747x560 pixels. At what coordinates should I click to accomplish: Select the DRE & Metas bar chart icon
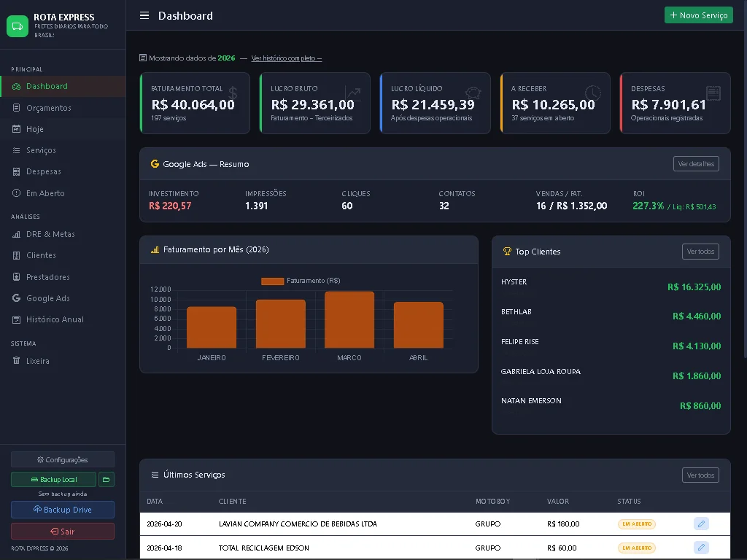pyautogui.click(x=16, y=234)
